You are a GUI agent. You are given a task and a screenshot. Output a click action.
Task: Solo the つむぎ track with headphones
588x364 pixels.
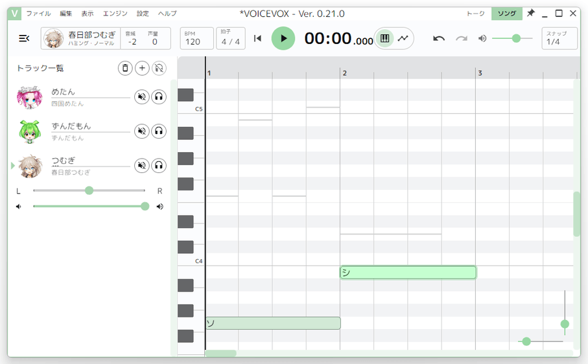pyautogui.click(x=159, y=166)
